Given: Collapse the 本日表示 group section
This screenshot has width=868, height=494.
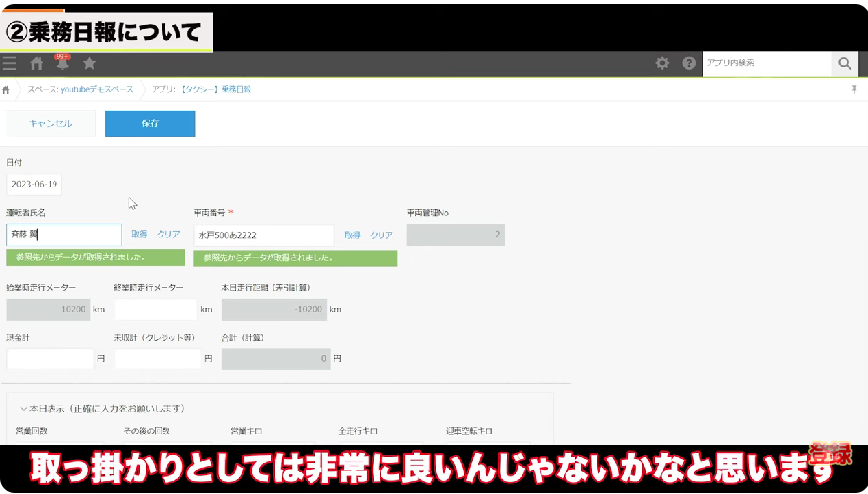Looking at the screenshot, I should coord(22,408).
